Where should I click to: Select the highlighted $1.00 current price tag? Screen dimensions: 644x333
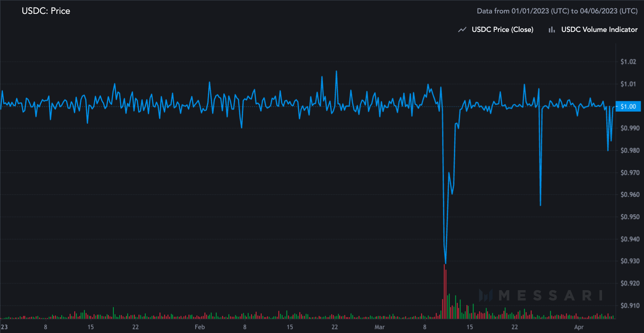628,106
